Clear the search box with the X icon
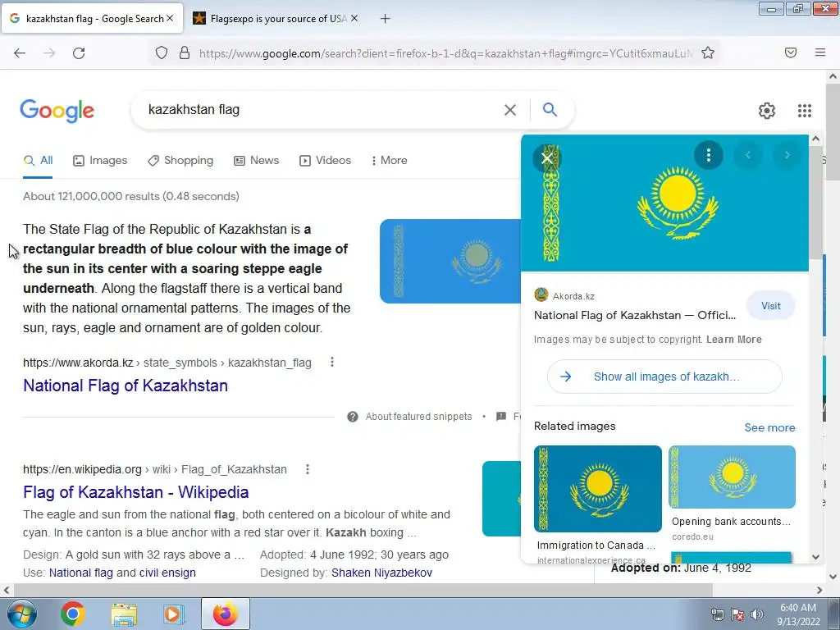This screenshot has width=840, height=630. point(510,110)
